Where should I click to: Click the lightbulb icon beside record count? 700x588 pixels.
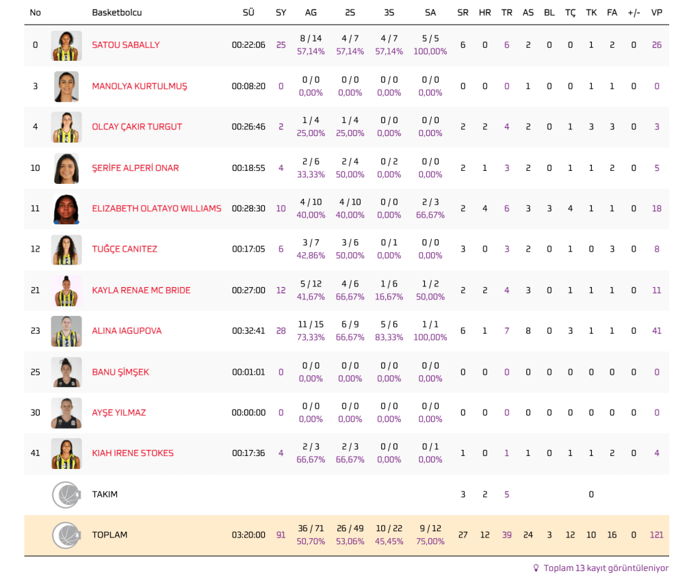pos(536,568)
